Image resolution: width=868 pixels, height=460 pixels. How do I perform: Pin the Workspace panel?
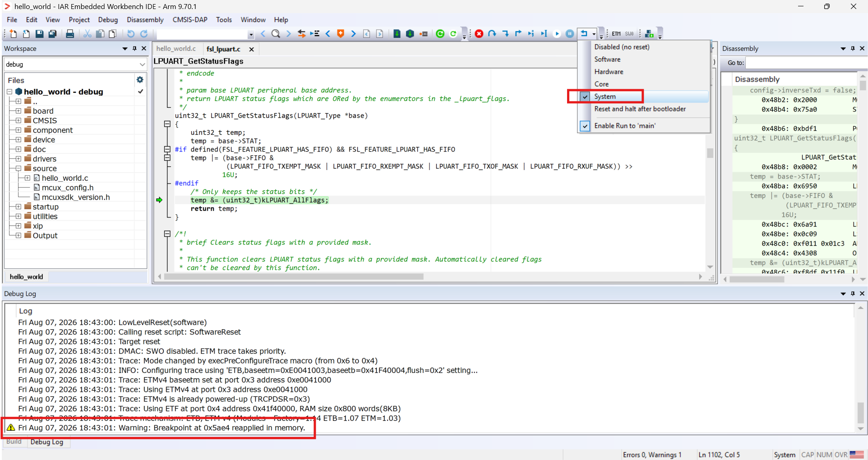134,49
